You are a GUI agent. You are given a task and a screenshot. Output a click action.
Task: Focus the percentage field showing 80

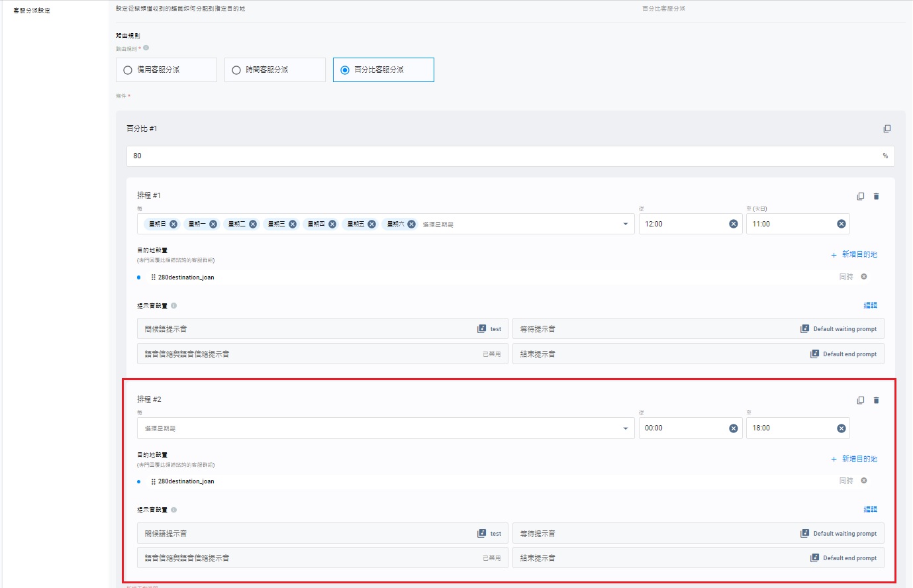510,156
